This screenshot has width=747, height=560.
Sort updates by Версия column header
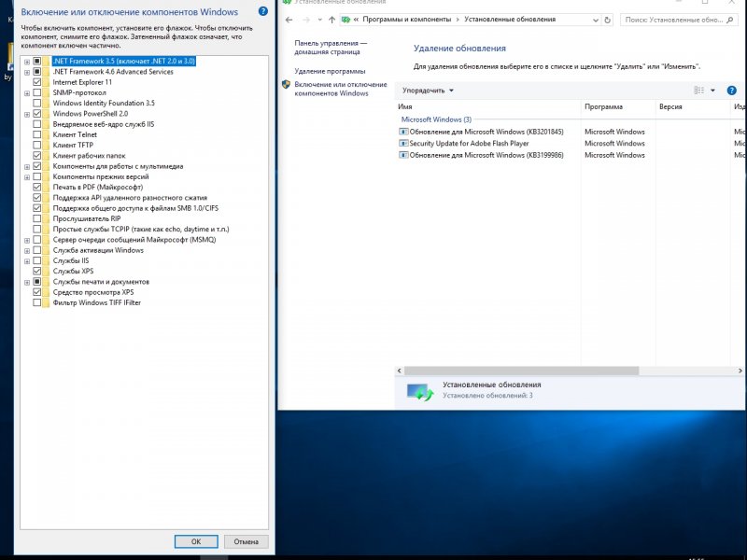[x=693, y=107]
